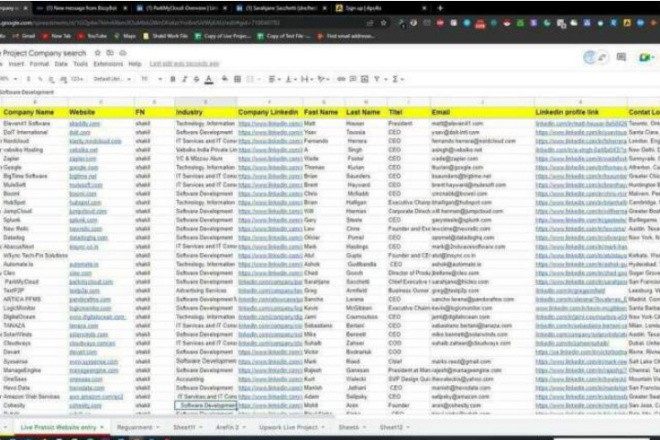
Task: Click the google.com website link
Action: coord(84,168)
